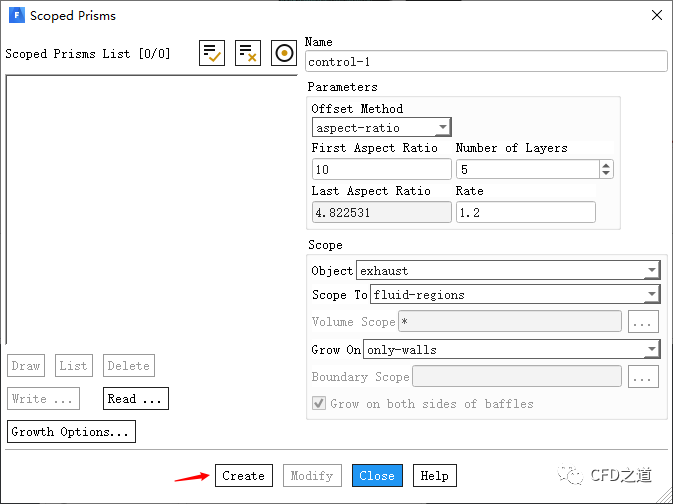Open Help for Scoped Prisms
Screen dimensions: 673x504
435,475
